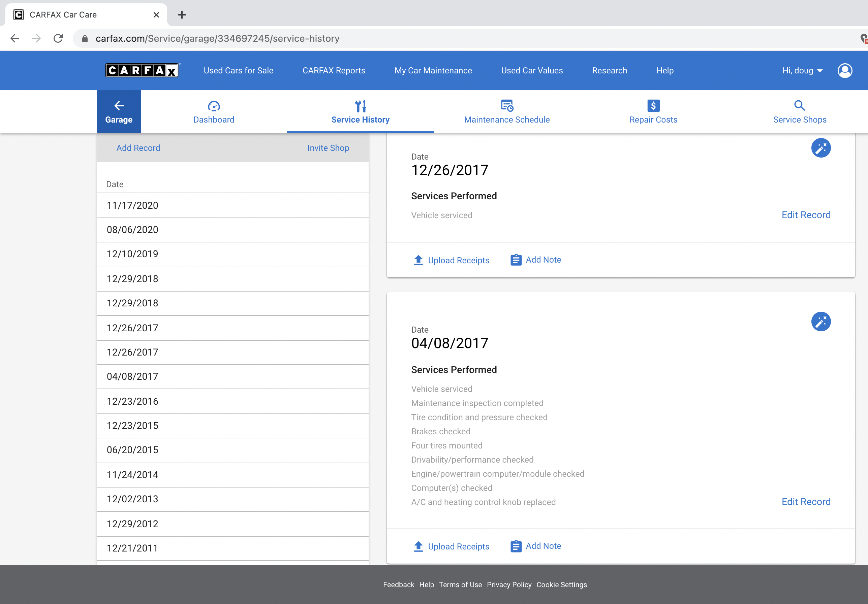Click the browser forward arrow

click(36, 38)
